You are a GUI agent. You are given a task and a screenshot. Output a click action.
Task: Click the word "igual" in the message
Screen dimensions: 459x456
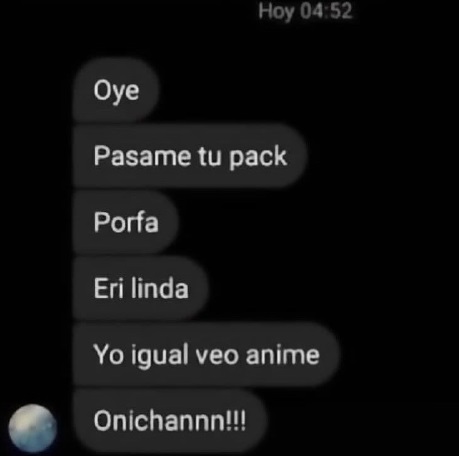click(x=160, y=355)
